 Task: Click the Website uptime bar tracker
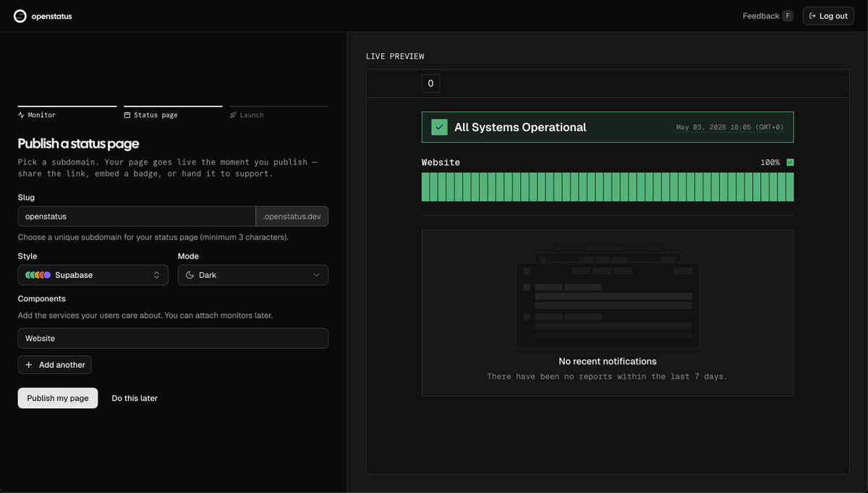[608, 187]
